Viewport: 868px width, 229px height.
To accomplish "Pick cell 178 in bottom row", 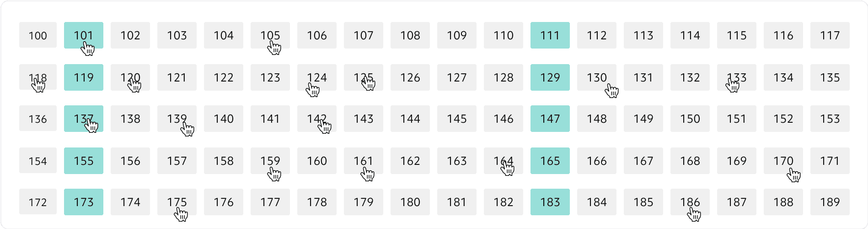I will coord(316,202).
